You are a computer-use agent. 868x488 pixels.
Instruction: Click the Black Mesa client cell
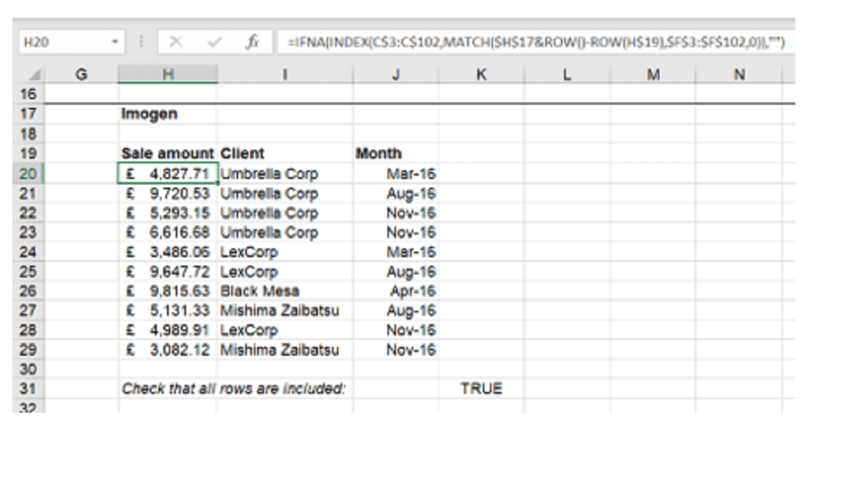[260, 291]
